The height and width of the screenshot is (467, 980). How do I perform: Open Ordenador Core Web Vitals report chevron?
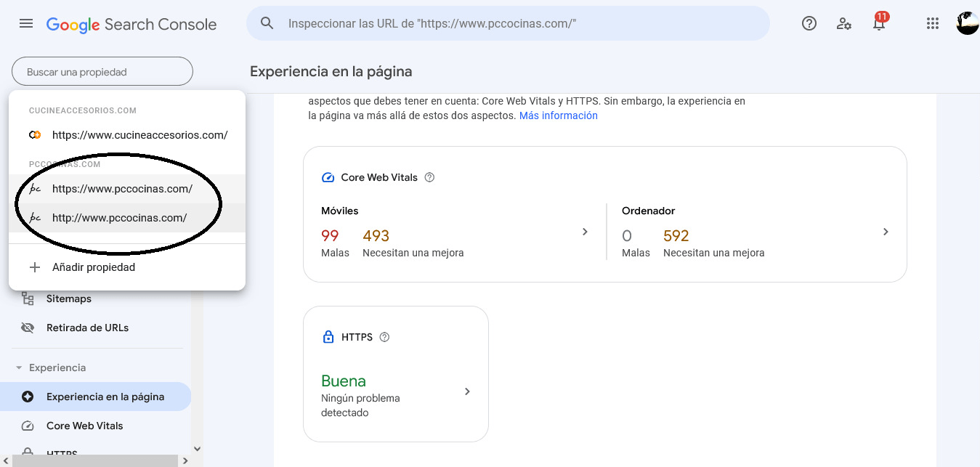click(885, 232)
